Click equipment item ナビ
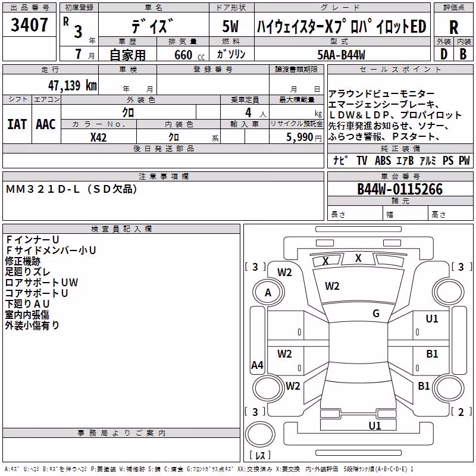The width and height of the screenshot is (476, 476). pyautogui.click(x=340, y=160)
